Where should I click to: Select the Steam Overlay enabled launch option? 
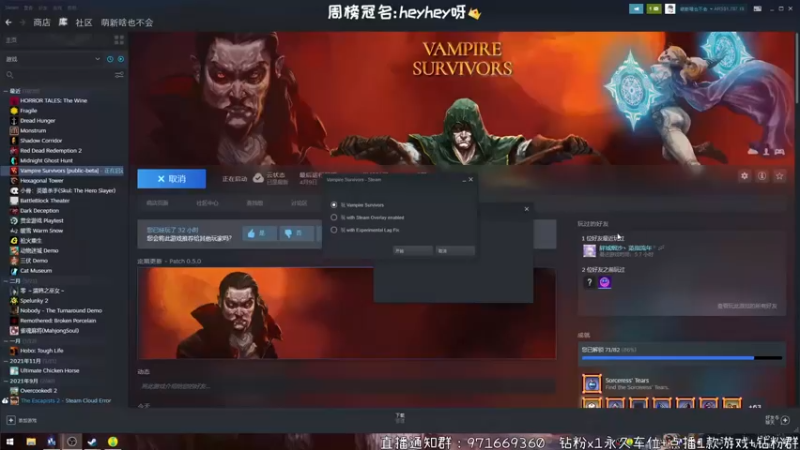click(x=334, y=217)
